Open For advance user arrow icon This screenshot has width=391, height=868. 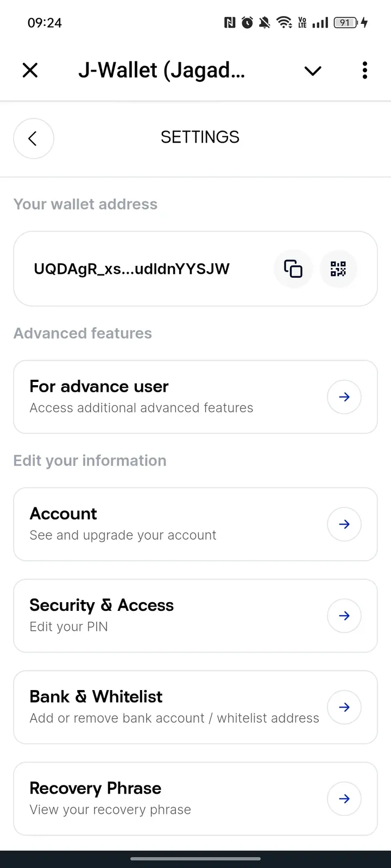click(x=344, y=397)
